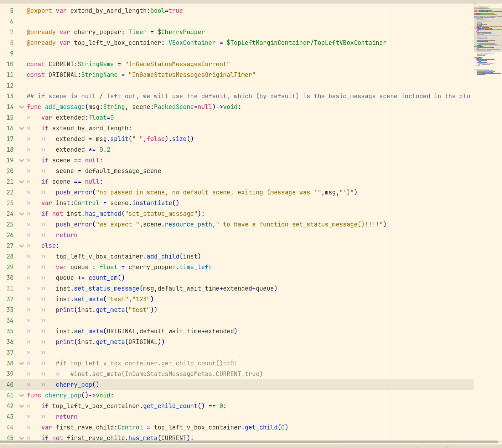
Task: Click line number 31 in the gutter
Action: [x=10, y=288]
